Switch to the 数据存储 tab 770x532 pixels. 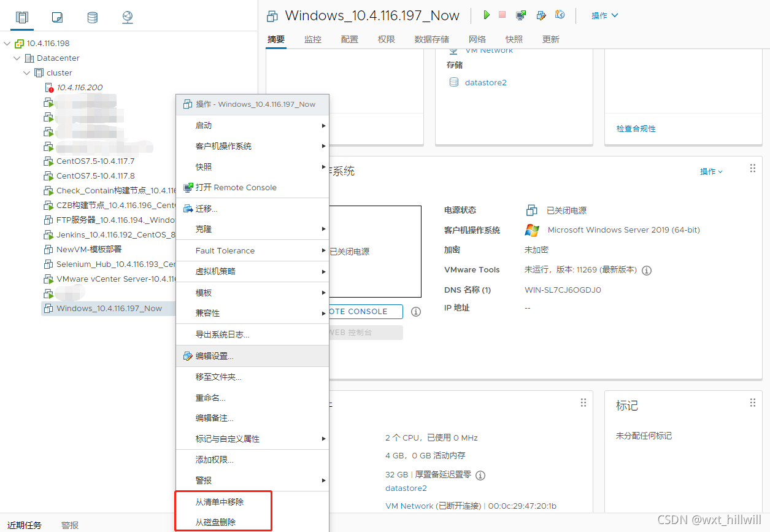coord(432,39)
